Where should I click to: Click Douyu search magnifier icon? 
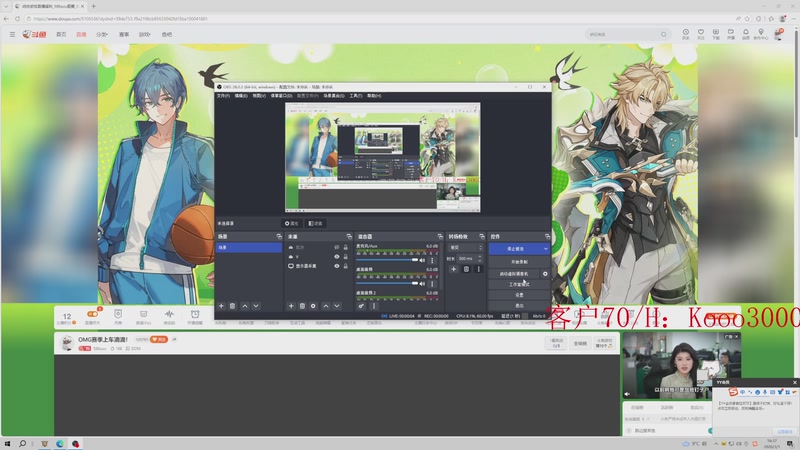tap(663, 34)
